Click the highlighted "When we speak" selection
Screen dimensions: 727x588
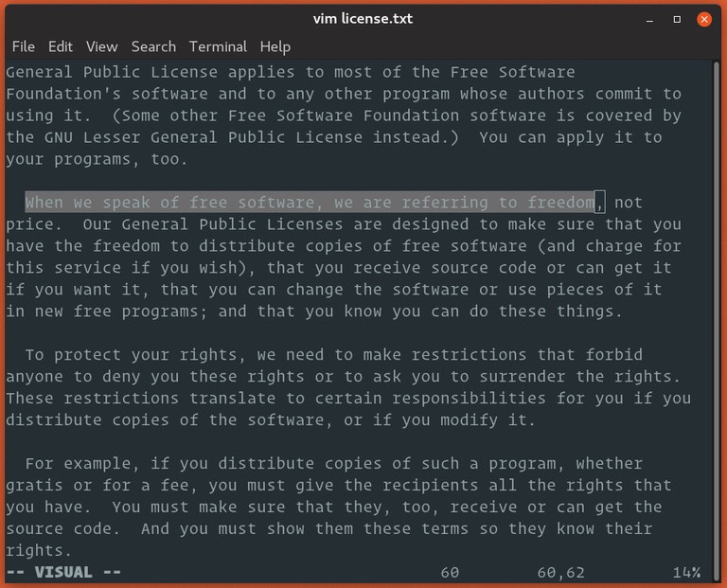click(310, 203)
